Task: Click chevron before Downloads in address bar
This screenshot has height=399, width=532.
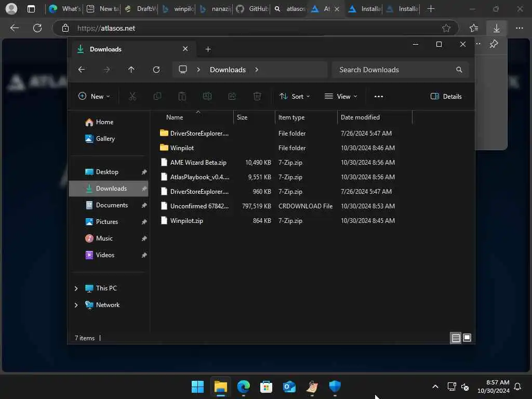Action: 198,70
